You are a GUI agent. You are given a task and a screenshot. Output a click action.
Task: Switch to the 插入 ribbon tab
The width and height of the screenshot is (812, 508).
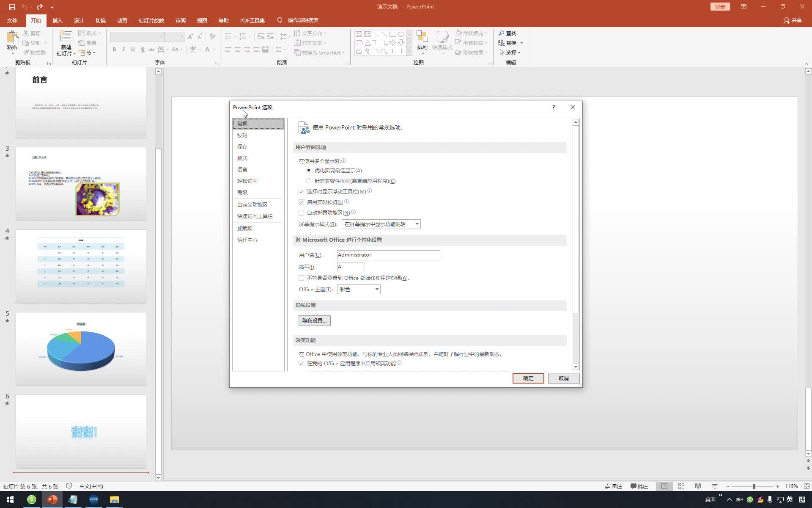tap(57, 20)
